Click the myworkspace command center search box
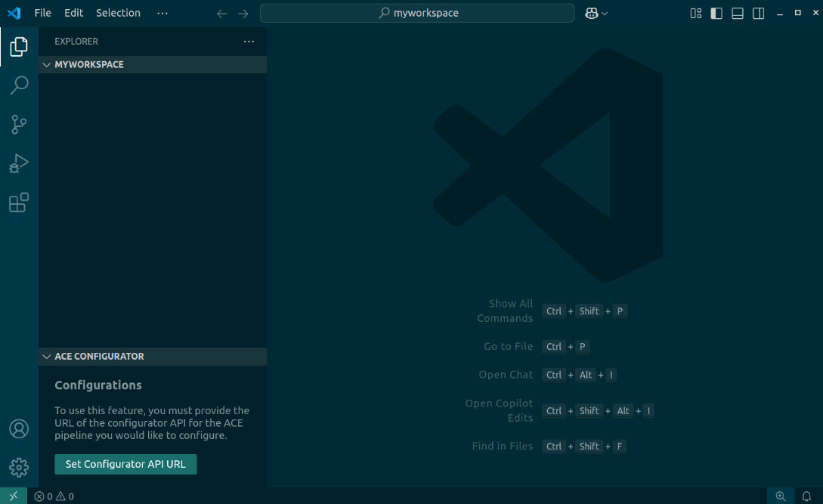823x504 pixels. tap(417, 13)
